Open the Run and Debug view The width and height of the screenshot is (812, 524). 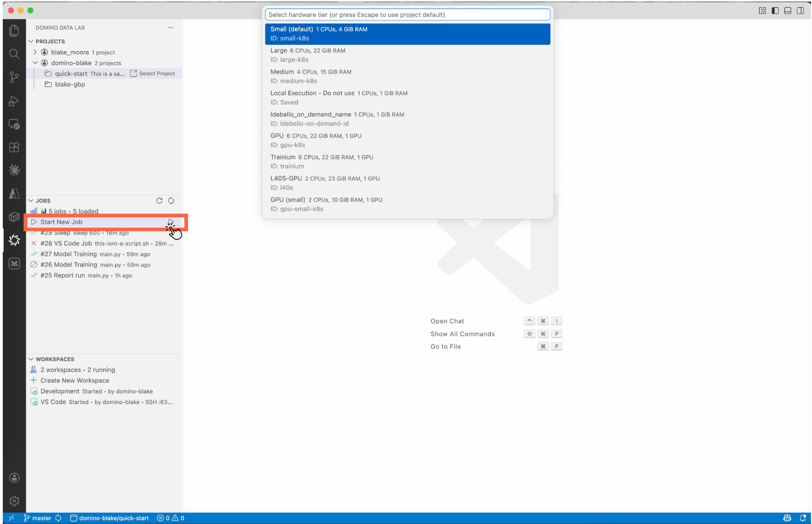coord(14,101)
